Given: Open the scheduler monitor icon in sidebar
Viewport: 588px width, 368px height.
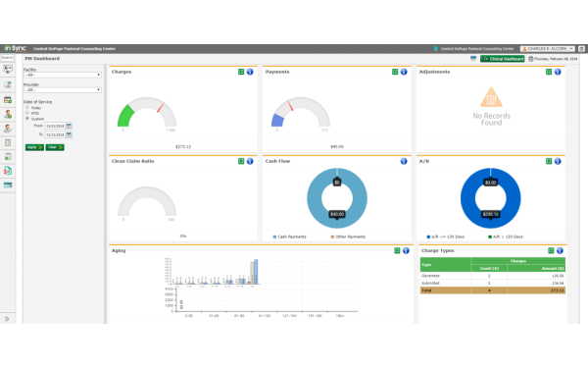Looking at the screenshot, I should coord(8,69).
